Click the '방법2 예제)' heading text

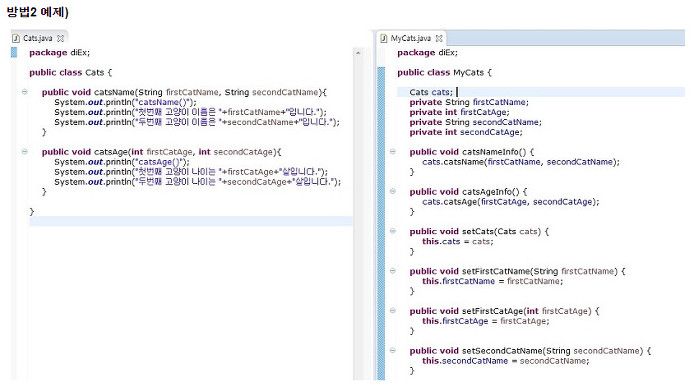(x=38, y=12)
